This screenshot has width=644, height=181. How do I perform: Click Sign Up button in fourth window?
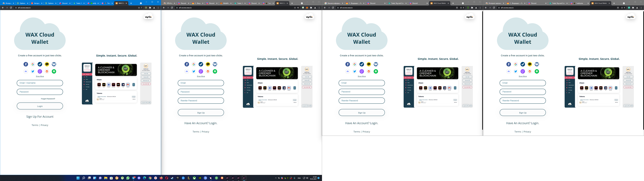click(x=522, y=112)
